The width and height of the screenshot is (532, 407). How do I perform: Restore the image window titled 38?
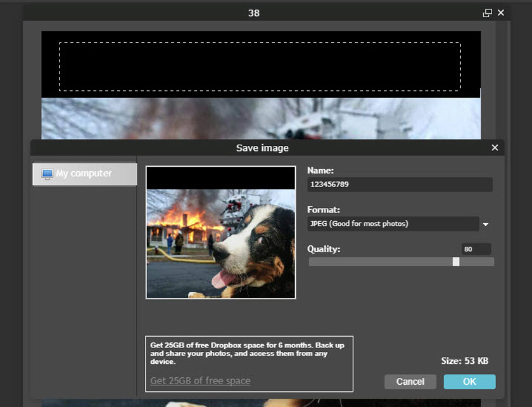(x=487, y=13)
